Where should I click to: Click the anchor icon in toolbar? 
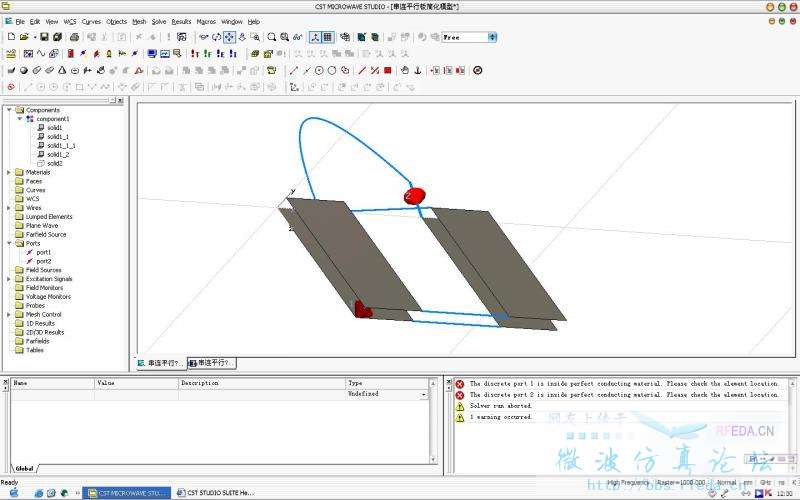pos(417,70)
